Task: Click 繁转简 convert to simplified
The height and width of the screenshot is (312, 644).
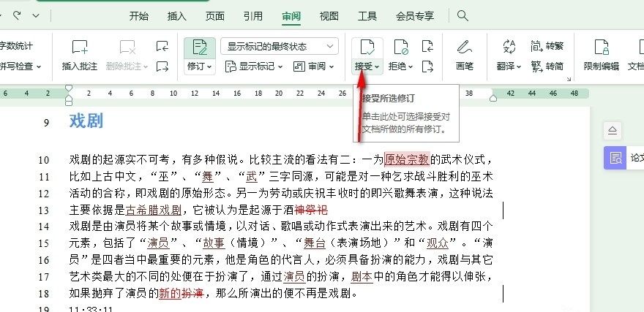Action: click(x=547, y=66)
